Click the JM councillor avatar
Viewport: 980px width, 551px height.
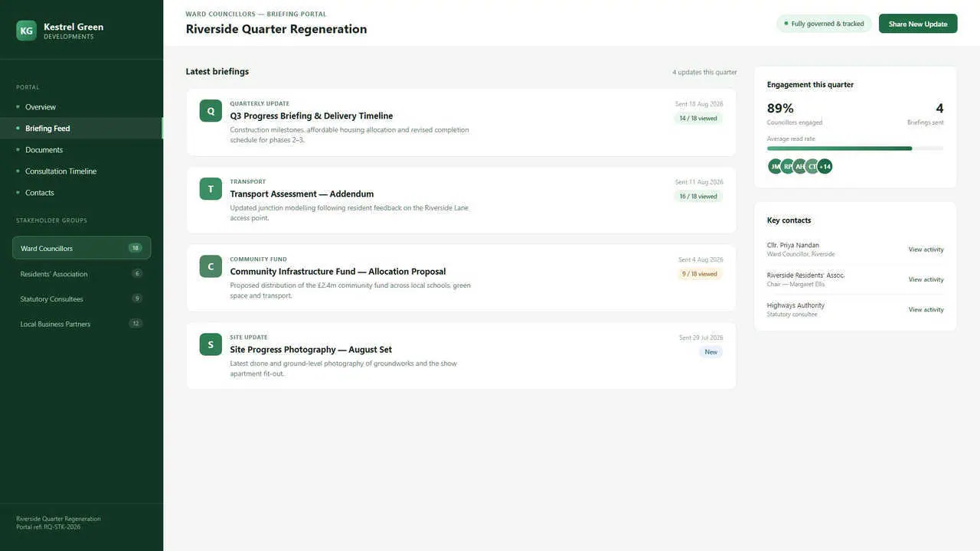[776, 166]
